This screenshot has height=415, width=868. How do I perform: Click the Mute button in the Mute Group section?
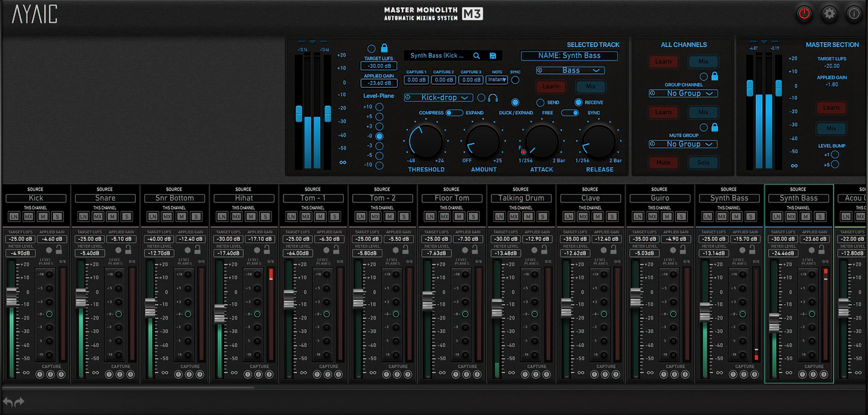[x=663, y=162]
